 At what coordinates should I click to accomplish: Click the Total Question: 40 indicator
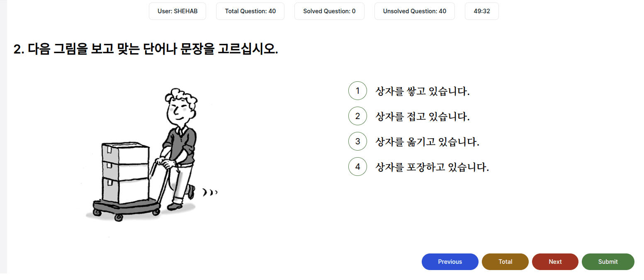pyautogui.click(x=250, y=11)
